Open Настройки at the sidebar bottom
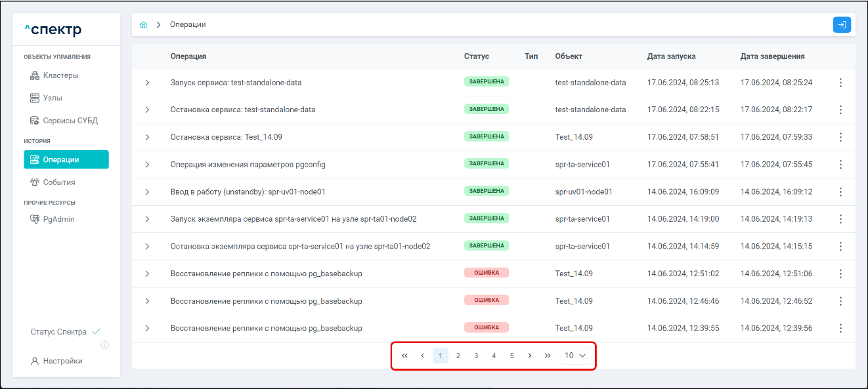The width and height of the screenshot is (868, 389). tap(62, 361)
